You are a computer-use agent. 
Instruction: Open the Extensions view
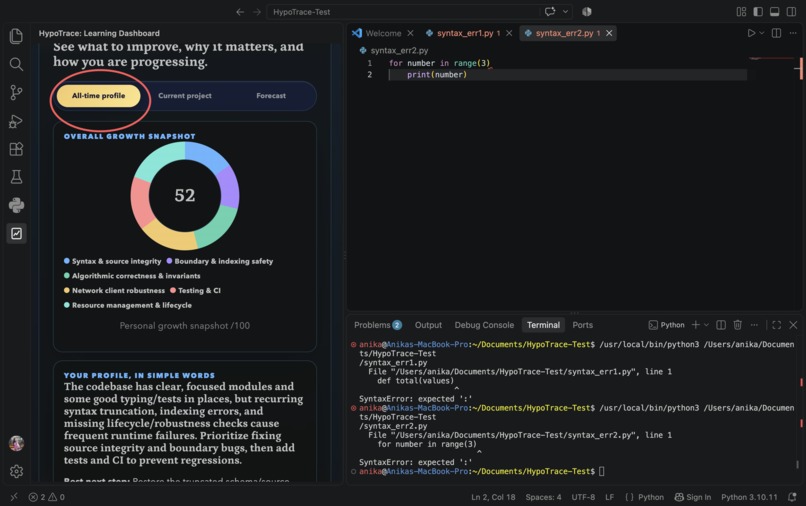[16, 149]
